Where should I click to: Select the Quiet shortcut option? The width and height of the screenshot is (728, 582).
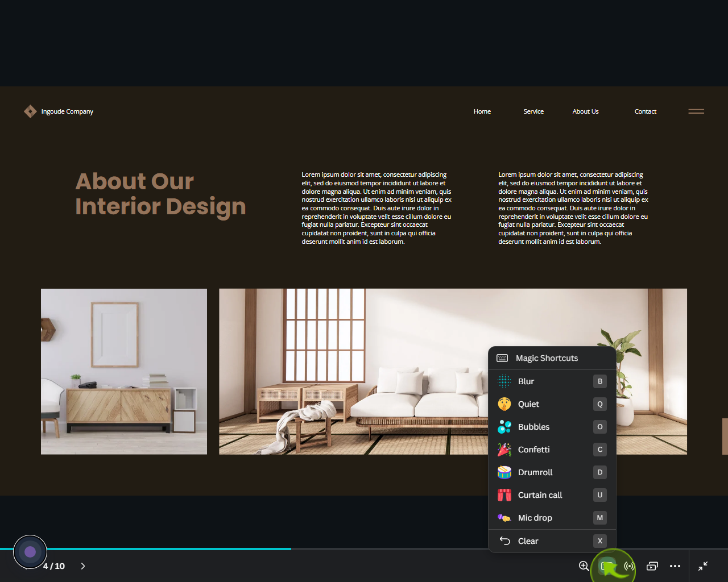tap(552, 404)
